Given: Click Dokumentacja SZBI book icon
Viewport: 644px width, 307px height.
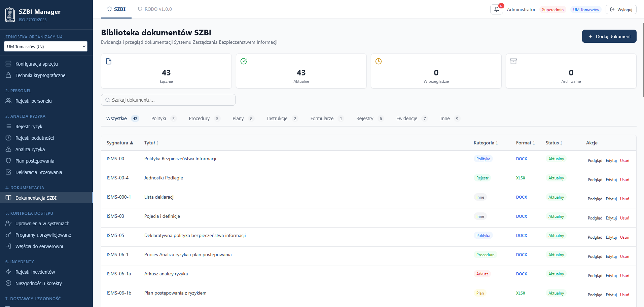Looking at the screenshot, I should coord(8,198).
